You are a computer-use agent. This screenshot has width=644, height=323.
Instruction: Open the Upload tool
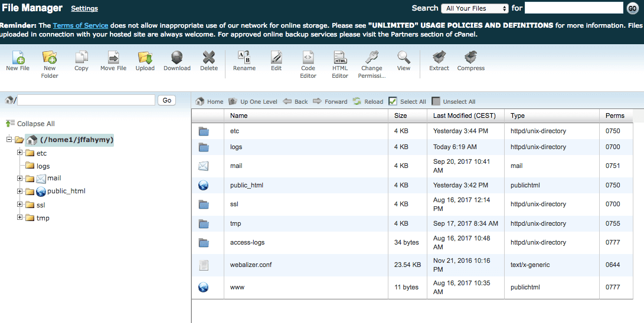click(x=145, y=58)
